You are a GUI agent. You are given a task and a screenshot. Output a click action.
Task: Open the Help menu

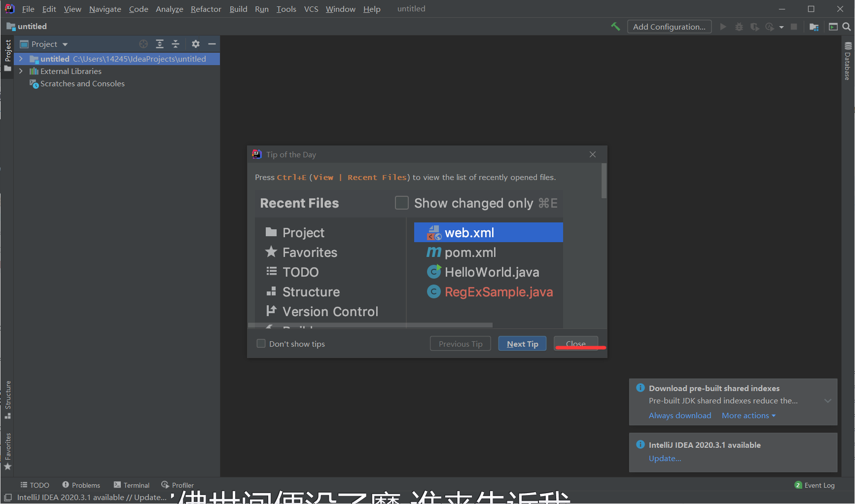coord(372,9)
